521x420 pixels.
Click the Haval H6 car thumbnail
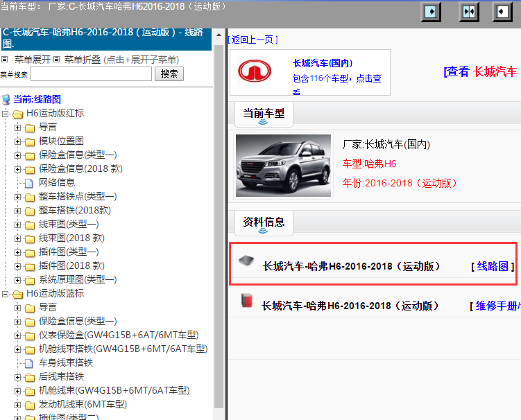pyautogui.click(x=283, y=166)
